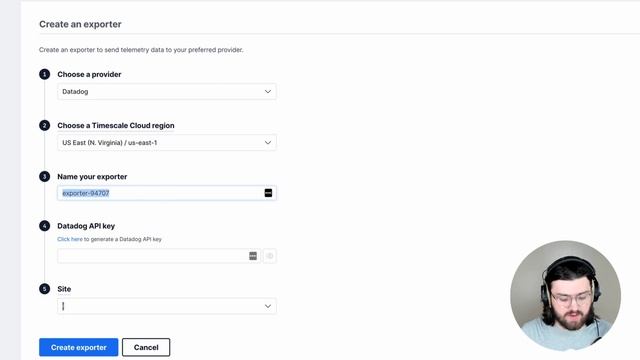Click the password manager icon in the exporter name field
This screenshot has width=640, height=360.
click(268, 193)
